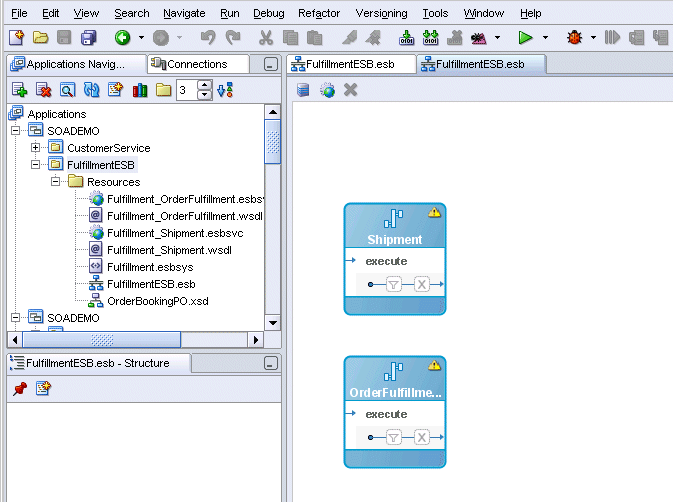
Task: Click the Delete application icon in navigator
Action: (44, 90)
